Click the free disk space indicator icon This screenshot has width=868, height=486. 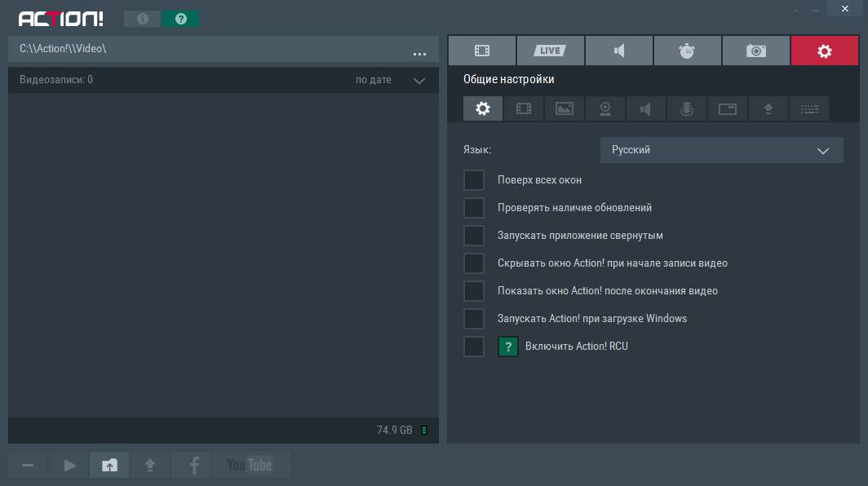click(424, 430)
